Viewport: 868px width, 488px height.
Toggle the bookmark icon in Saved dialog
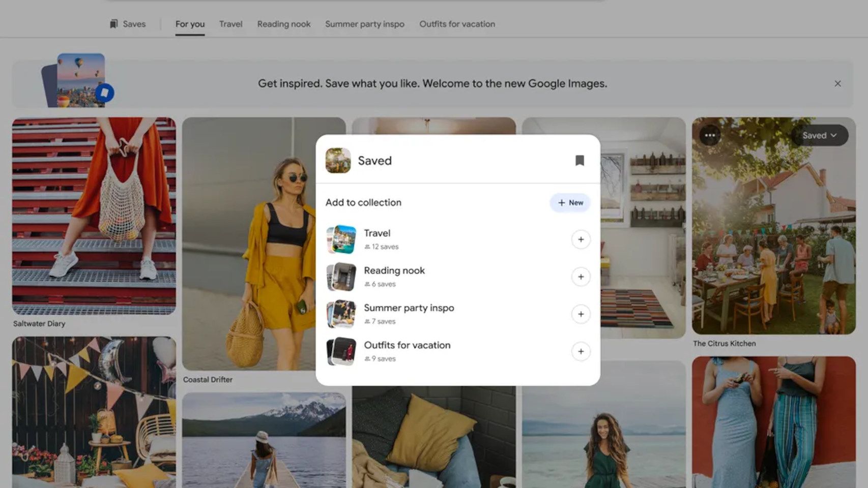tap(580, 161)
